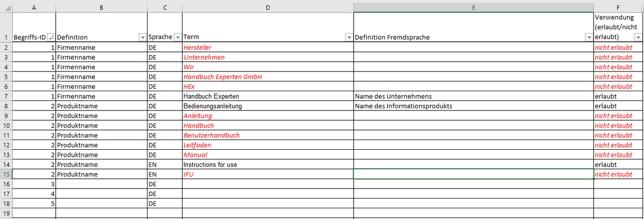The height and width of the screenshot is (219, 644).
Task: Click 'Produktname' in the Bedienungsanleitung row
Action: point(77,106)
